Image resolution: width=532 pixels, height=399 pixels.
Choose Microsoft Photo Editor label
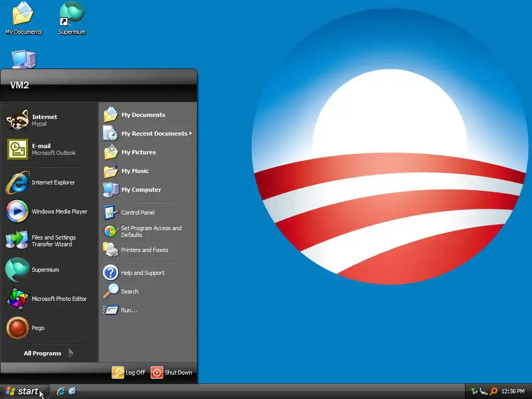(x=59, y=299)
